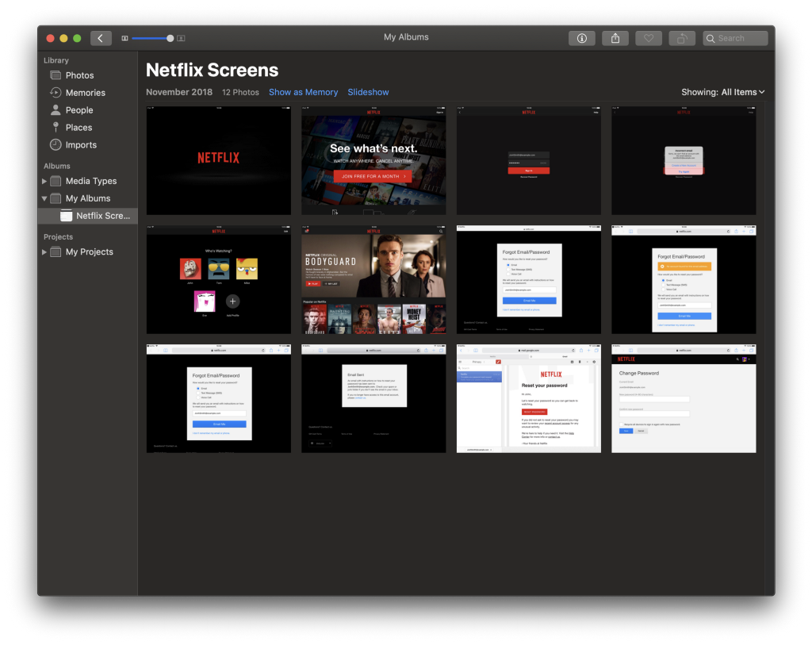Click the Places pin icon
Viewport: 812px width, 645px height.
(x=56, y=127)
